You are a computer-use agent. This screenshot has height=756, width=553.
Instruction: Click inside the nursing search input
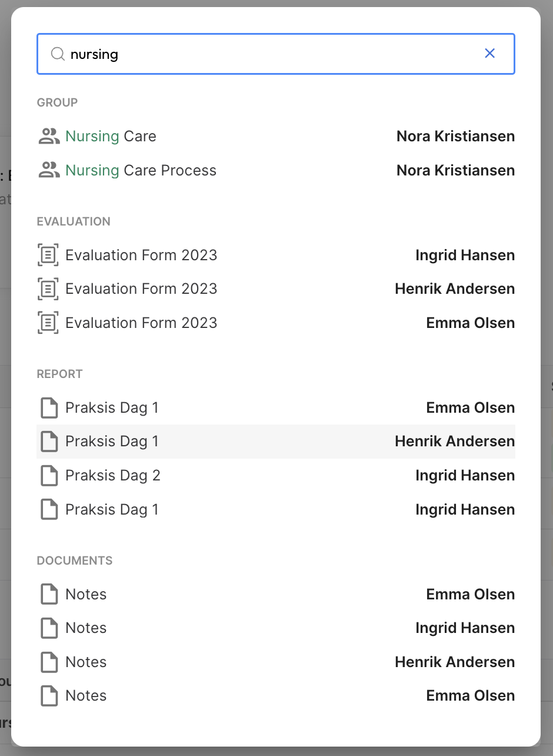[271, 54]
